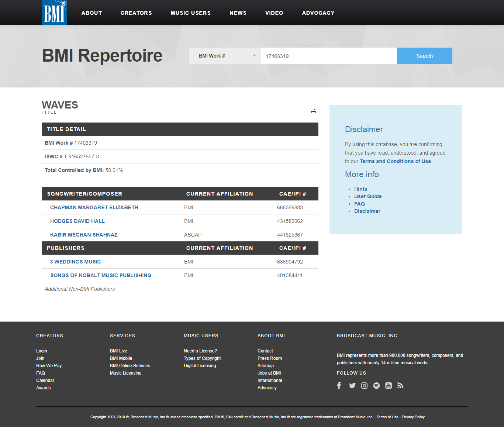This screenshot has width=504, height=427.
Task: Open Kabir Meghan Shahnaz songwriter link
Action: [84, 235]
